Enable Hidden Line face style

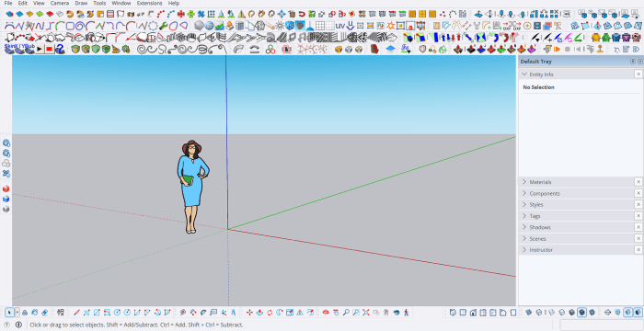tap(561, 313)
